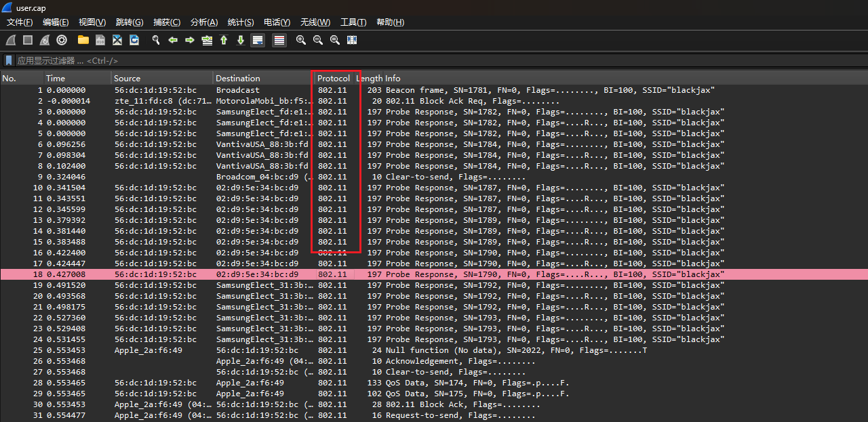
Task: Click time 0.527360 in packet 22
Action: [x=66, y=318]
